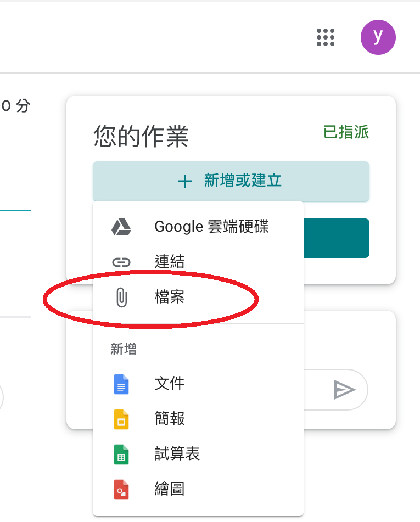Create a new '簡報' presentation
Image resolution: width=420 pixels, height=522 pixels.
pos(198,419)
